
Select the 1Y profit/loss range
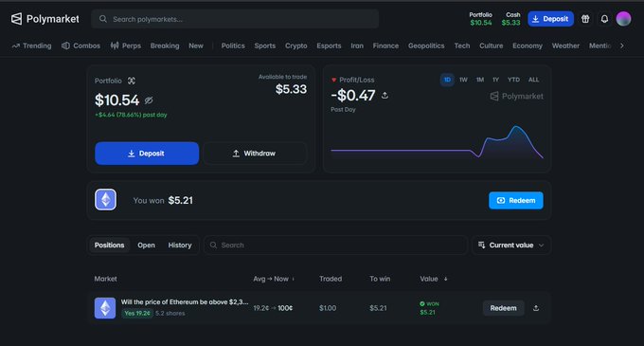[495, 80]
